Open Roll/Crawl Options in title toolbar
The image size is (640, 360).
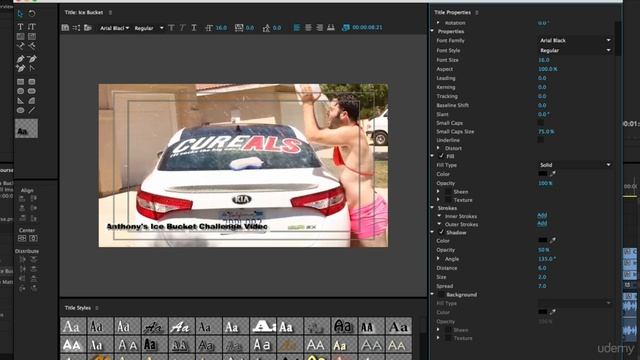click(x=76, y=28)
